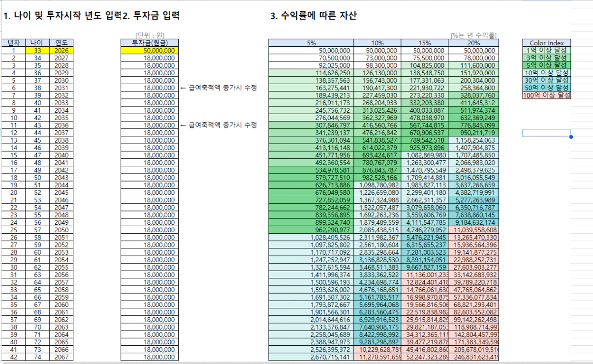Image resolution: width=593 pixels, height=364 pixels.
Task: Select the yellow age cell showing 33
Action: click(x=37, y=50)
